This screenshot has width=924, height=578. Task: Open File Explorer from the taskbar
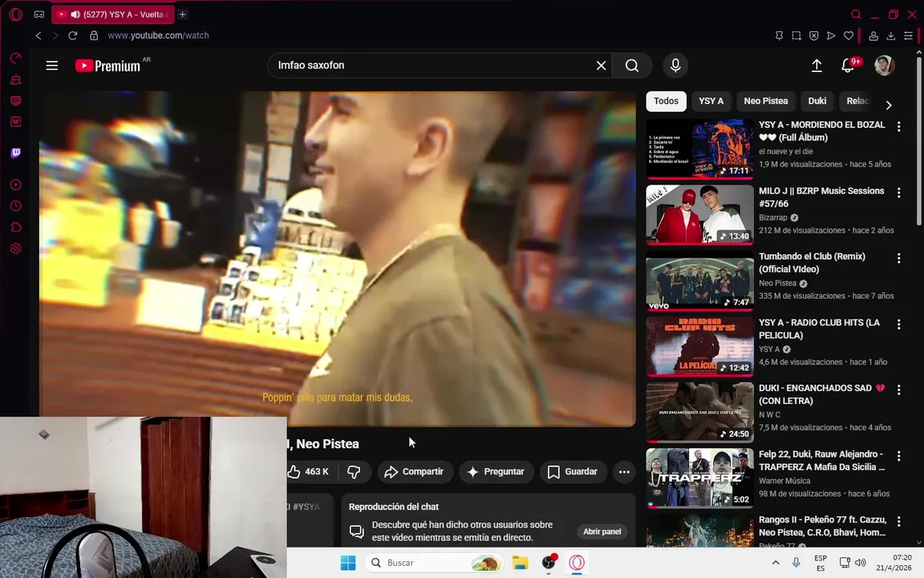520,564
